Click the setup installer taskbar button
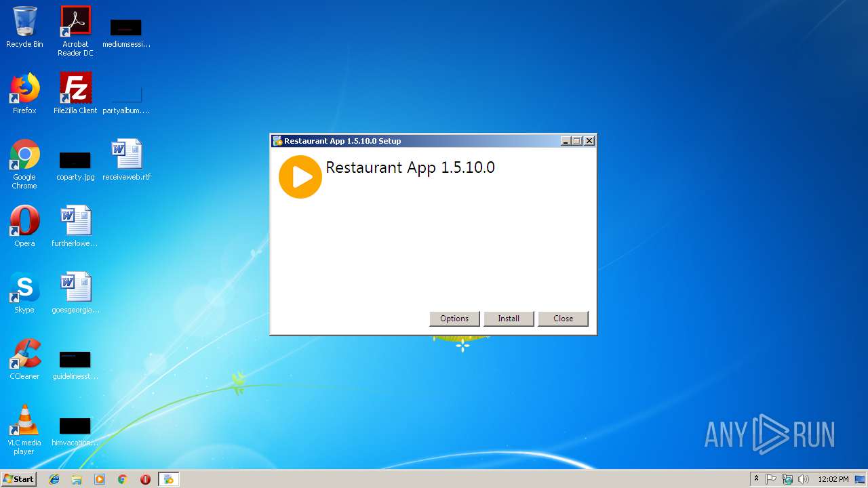This screenshot has width=868, height=488. coord(168,479)
